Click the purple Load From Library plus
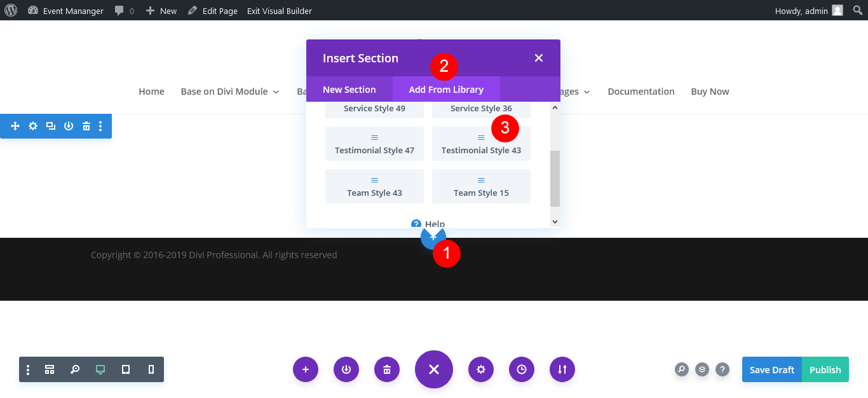 pyautogui.click(x=306, y=369)
